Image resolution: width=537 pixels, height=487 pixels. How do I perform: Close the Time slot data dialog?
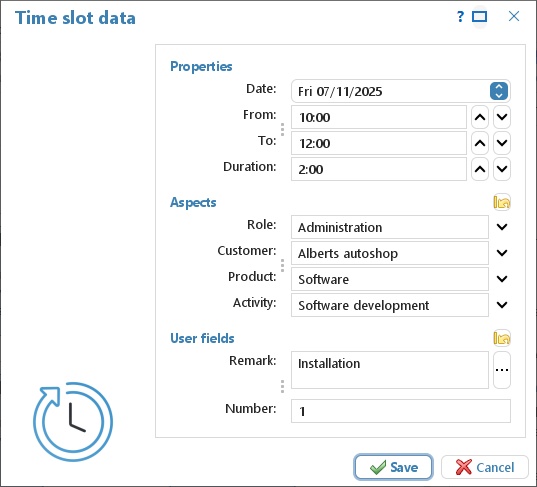[514, 16]
